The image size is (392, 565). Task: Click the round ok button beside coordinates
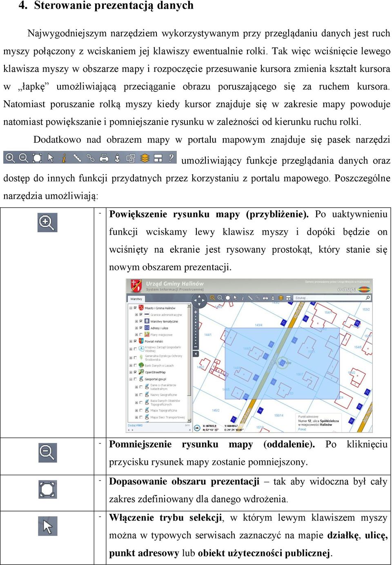click(197, 428)
